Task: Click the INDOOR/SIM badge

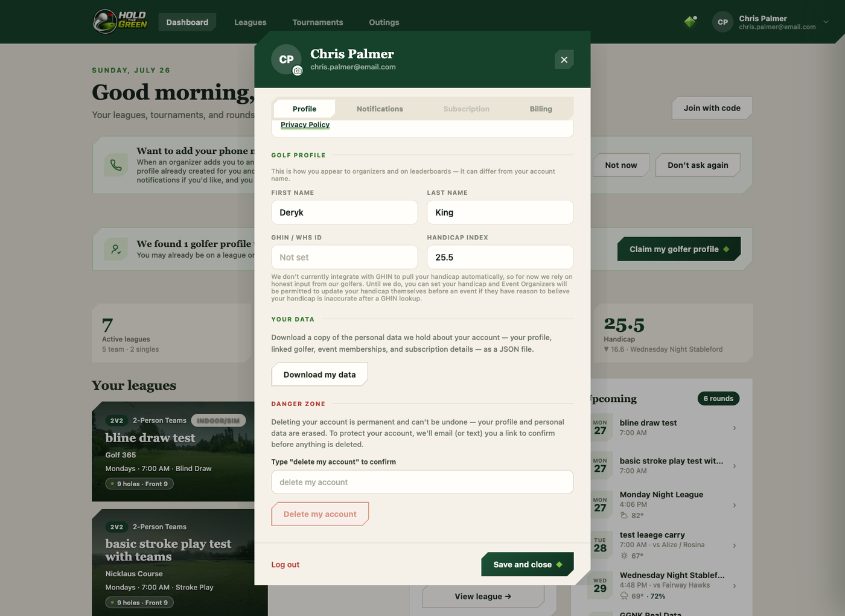Action: pyautogui.click(x=218, y=421)
